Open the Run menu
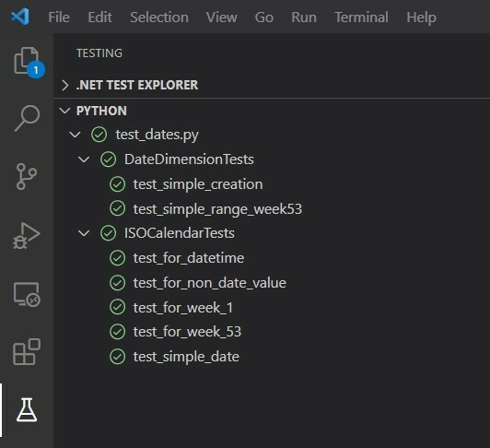 coord(304,18)
